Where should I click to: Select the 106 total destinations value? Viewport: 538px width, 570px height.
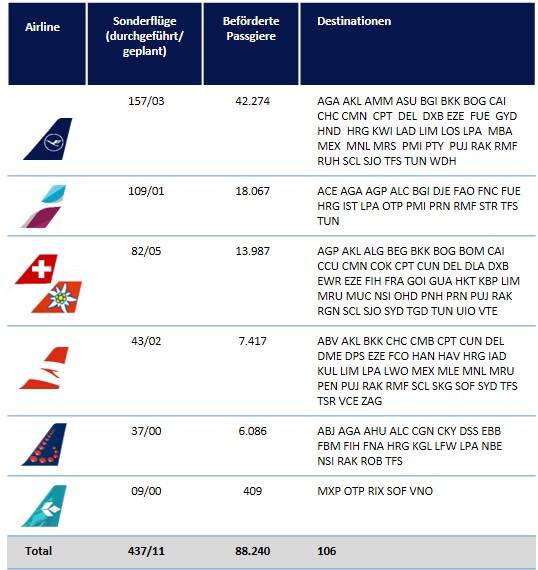click(x=326, y=551)
